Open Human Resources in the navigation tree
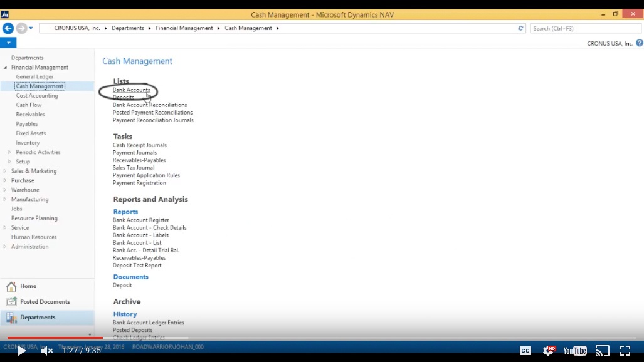Screen dimensions: 644x362 click(34, 237)
